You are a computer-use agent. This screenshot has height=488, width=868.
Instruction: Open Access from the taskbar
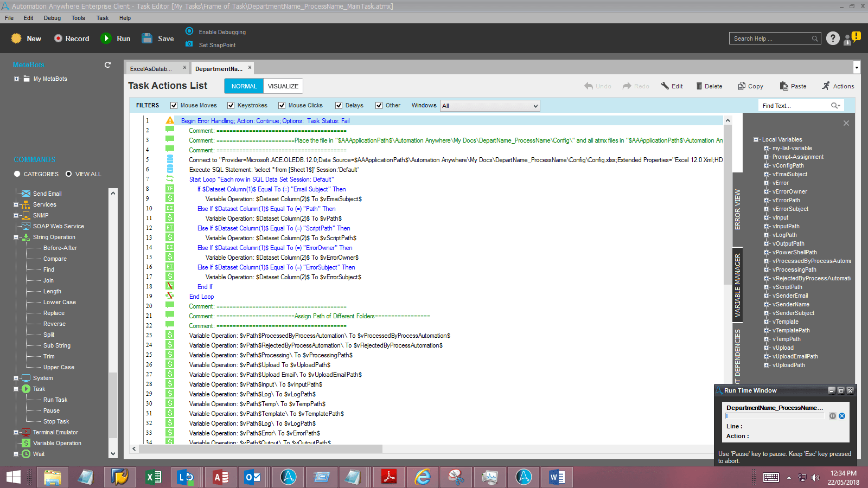pyautogui.click(x=221, y=477)
